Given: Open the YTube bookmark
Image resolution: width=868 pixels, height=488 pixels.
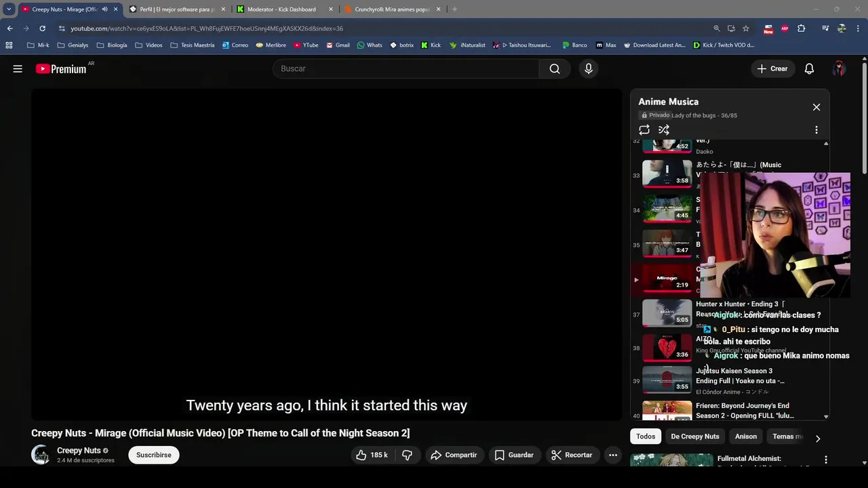Looking at the screenshot, I should pos(305,45).
